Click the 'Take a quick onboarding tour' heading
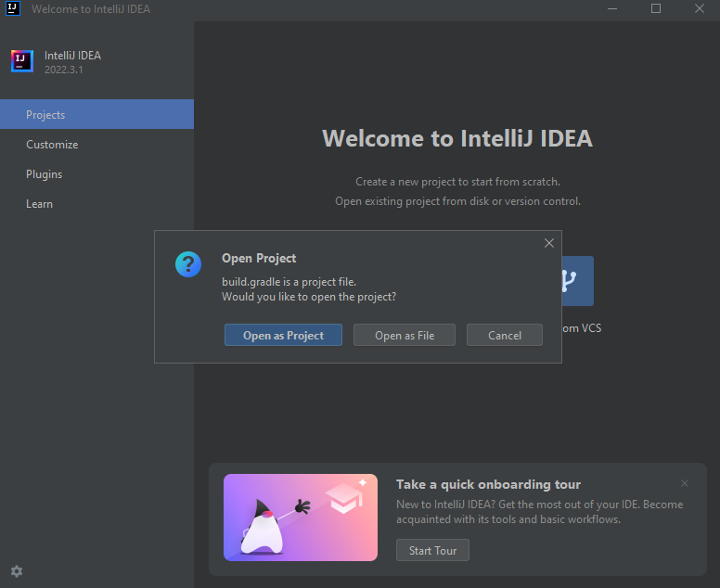 (x=488, y=484)
